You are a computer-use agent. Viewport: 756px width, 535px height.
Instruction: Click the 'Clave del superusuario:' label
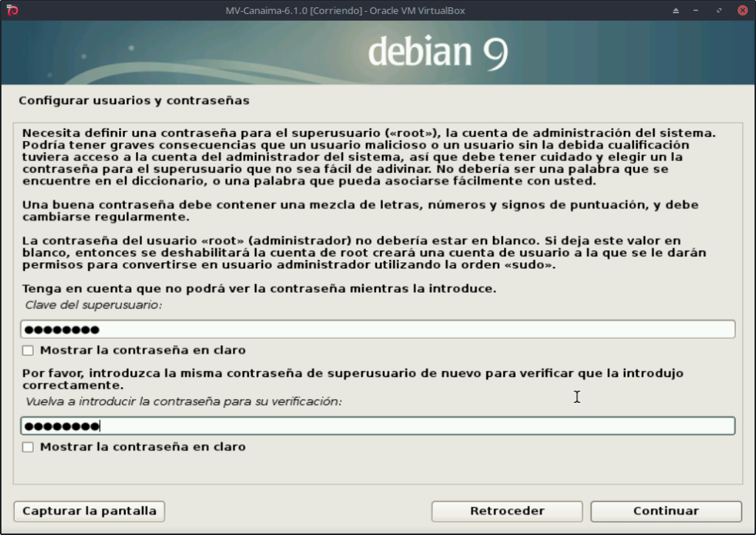94,304
